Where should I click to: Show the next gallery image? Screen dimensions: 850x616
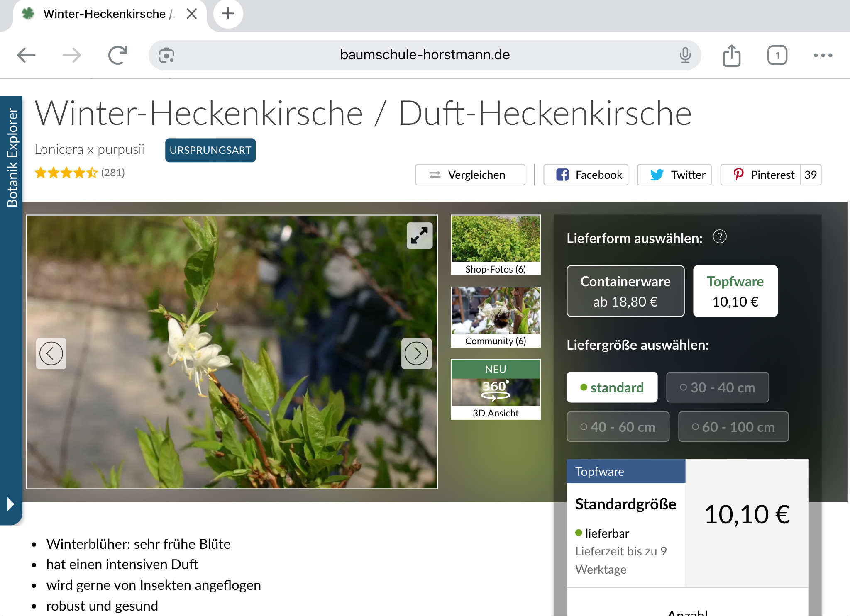(416, 353)
